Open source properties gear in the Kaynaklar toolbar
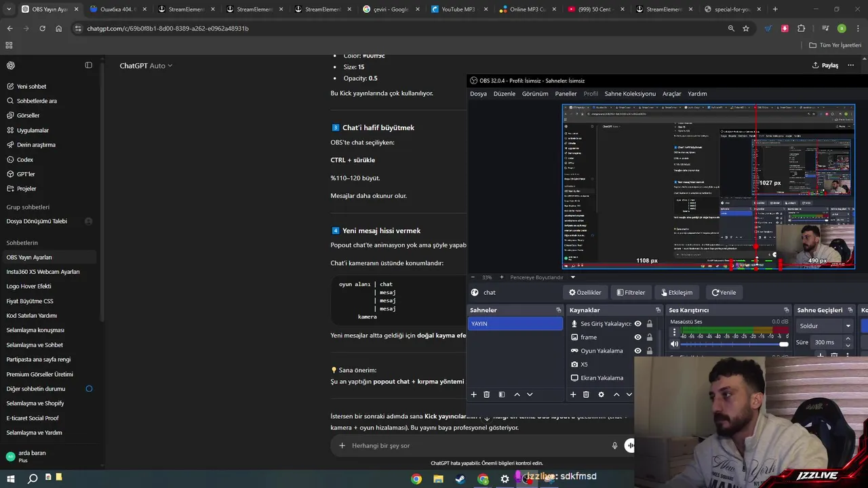The width and height of the screenshot is (868, 488). pyautogui.click(x=601, y=394)
